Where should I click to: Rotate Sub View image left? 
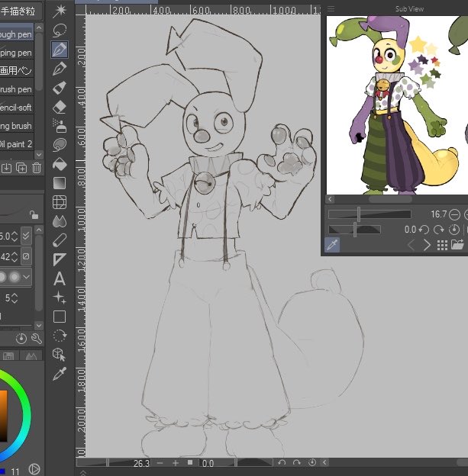tap(424, 230)
